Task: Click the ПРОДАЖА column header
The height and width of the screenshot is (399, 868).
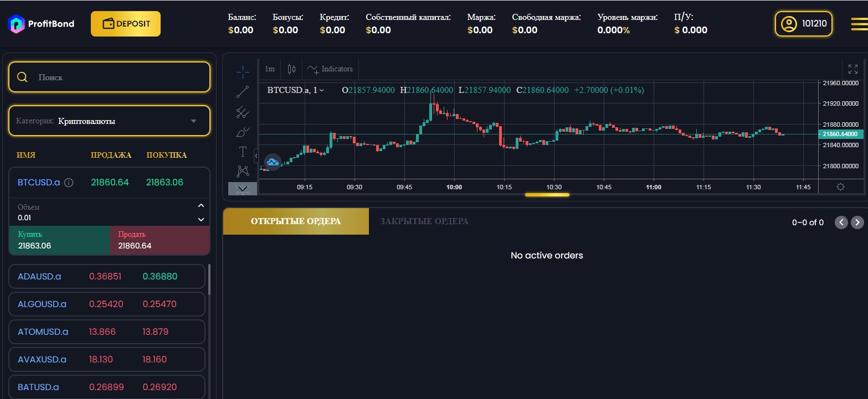Action: coord(111,155)
